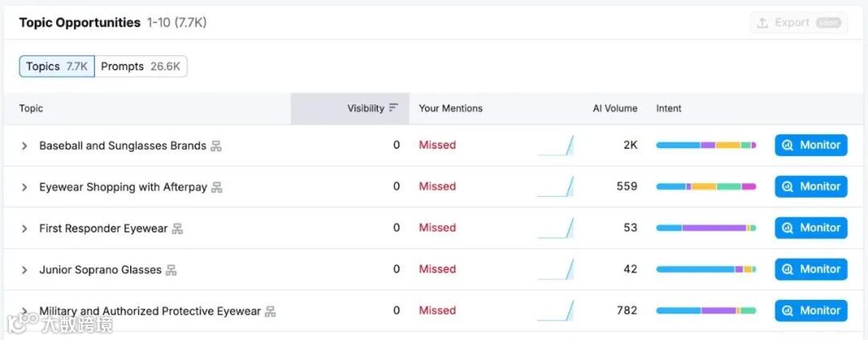868x340 pixels.
Task: Expand the First Responder Eyewear row
Action: [24, 228]
